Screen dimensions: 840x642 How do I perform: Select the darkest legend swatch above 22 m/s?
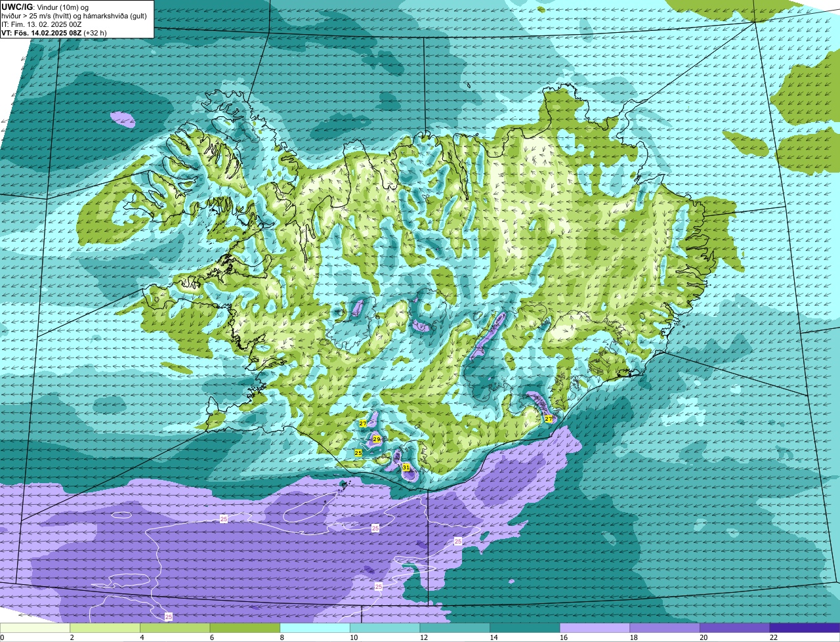coord(805,628)
